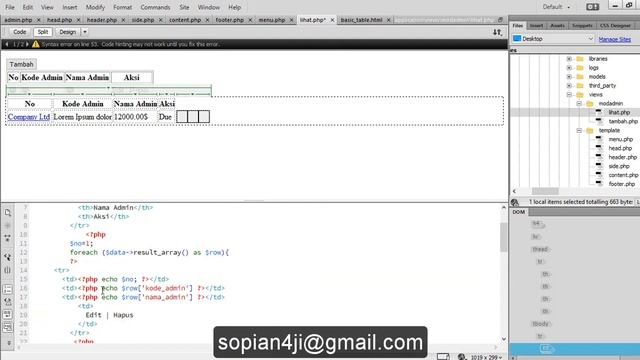This screenshot has height=360, width=640.
Task: Click the code view vertical scrollbar thumb
Action: pyautogui.click(x=503, y=237)
